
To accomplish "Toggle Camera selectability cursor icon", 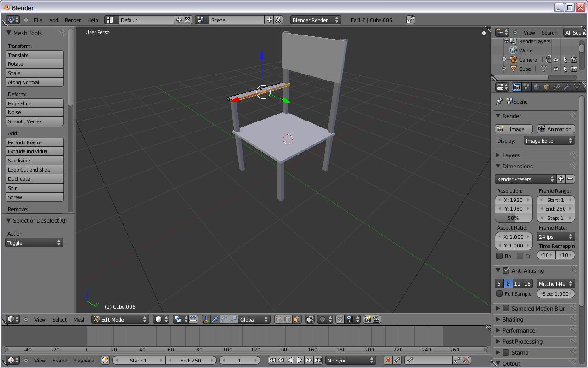I will pyautogui.click(x=565, y=60).
